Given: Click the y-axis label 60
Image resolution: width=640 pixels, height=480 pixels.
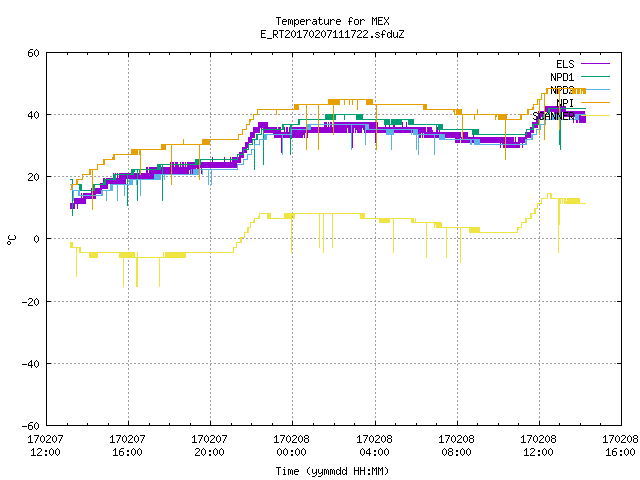Looking at the screenshot, I should pos(33,53).
